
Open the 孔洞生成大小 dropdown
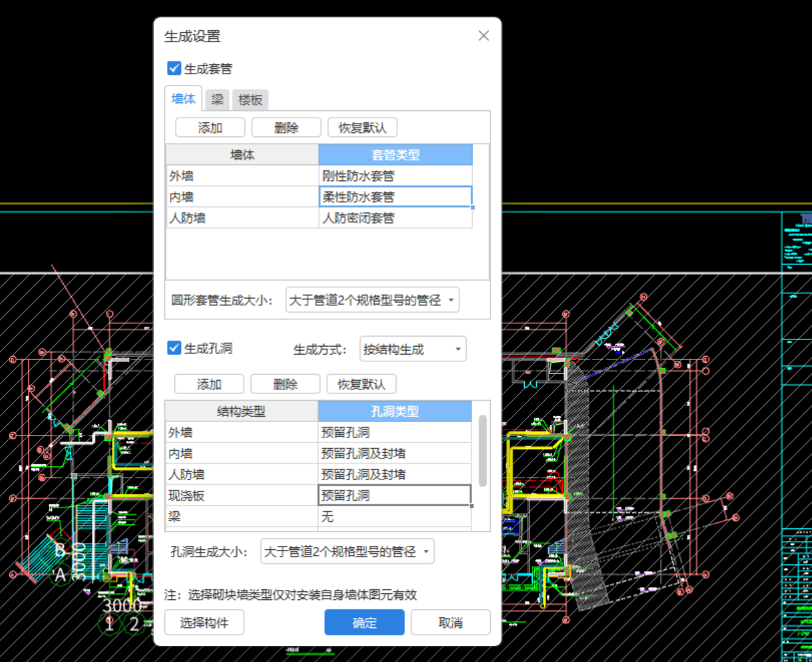click(x=347, y=552)
